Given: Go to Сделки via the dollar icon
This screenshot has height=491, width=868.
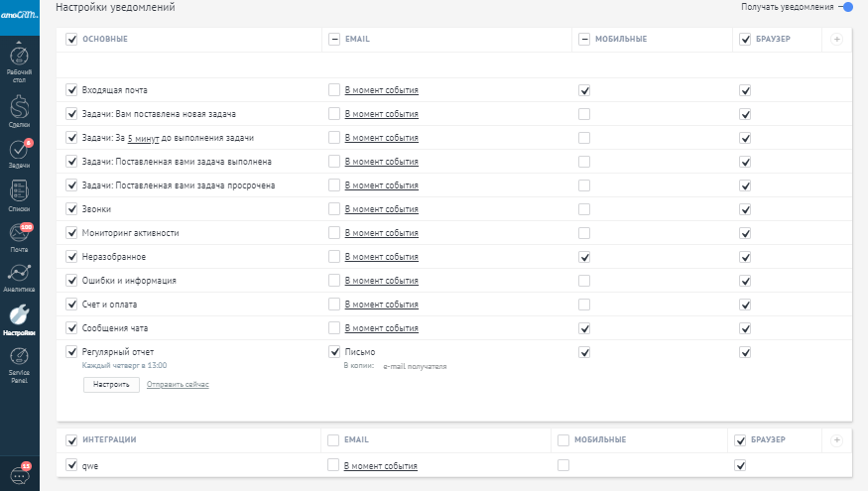Looking at the screenshot, I should point(19,109).
